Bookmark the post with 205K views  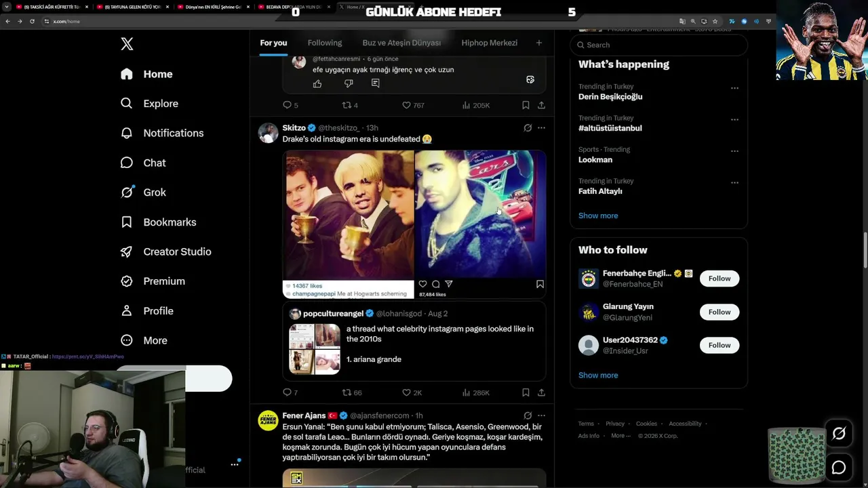pyautogui.click(x=526, y=105)
